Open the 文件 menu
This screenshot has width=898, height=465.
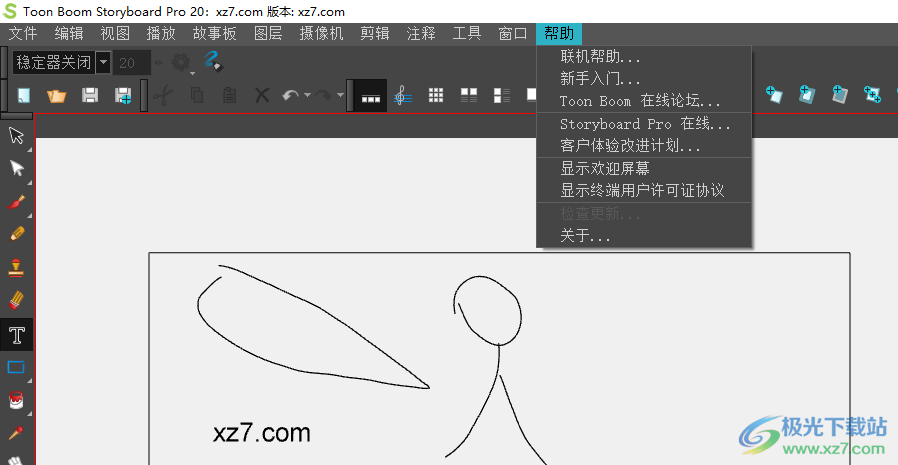pyautogui.click(x=23, y=34)
